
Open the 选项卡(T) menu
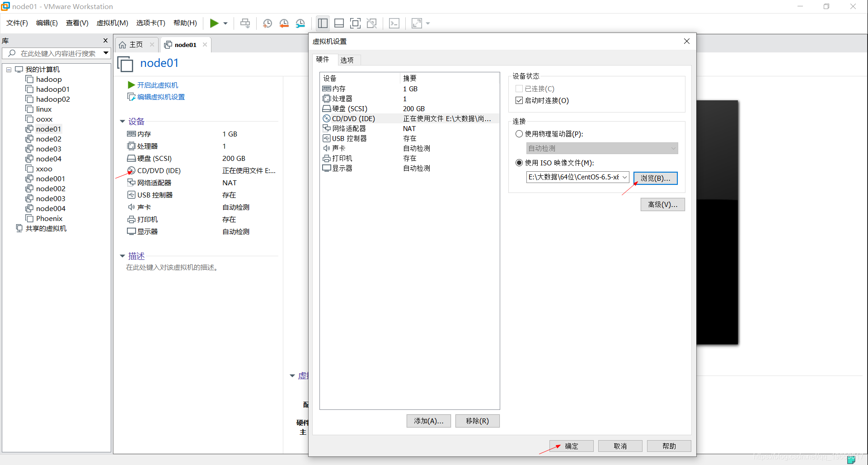coord(151,23)
